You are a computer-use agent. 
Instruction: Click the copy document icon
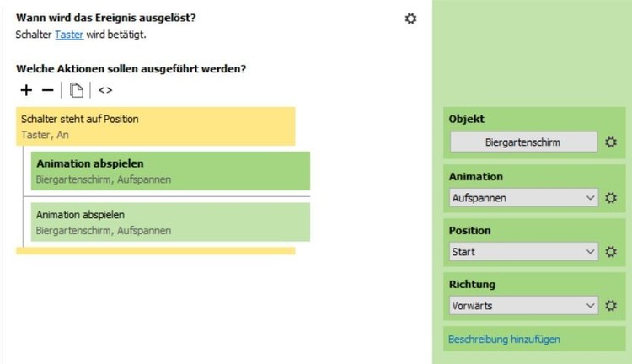(77, 90)
